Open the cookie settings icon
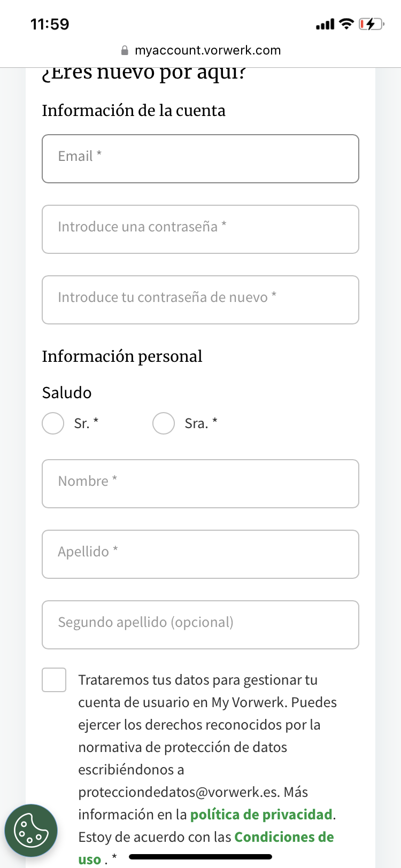 [x=30, y=830]
